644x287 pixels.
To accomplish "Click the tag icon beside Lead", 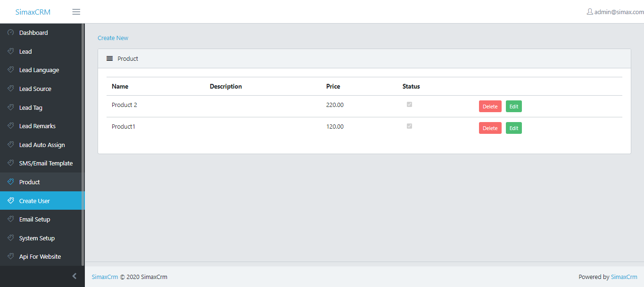I will [11, 51].
